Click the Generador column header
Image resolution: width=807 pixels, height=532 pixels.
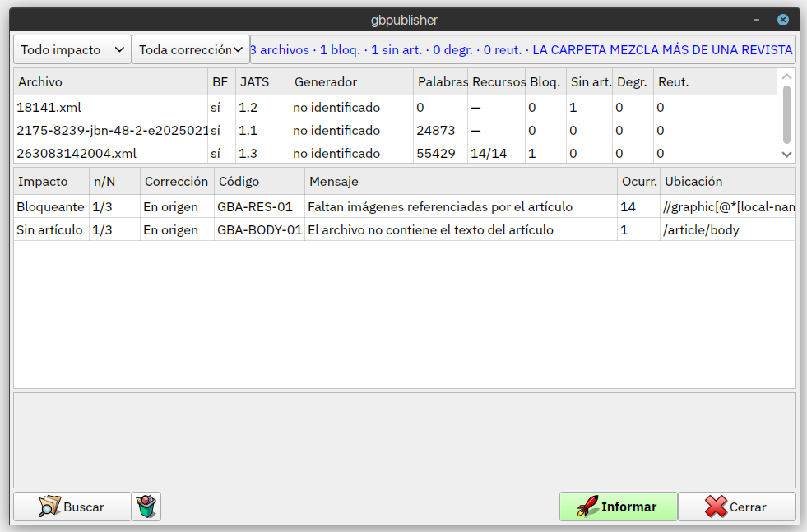[351, 81]
